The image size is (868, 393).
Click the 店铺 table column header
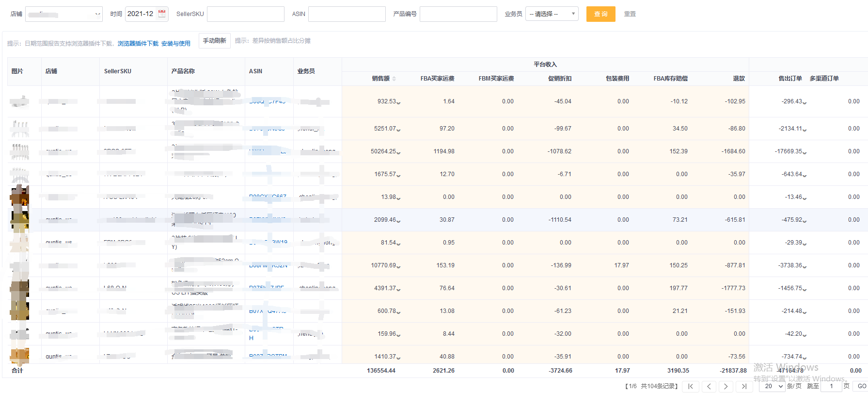pos(51,71)
